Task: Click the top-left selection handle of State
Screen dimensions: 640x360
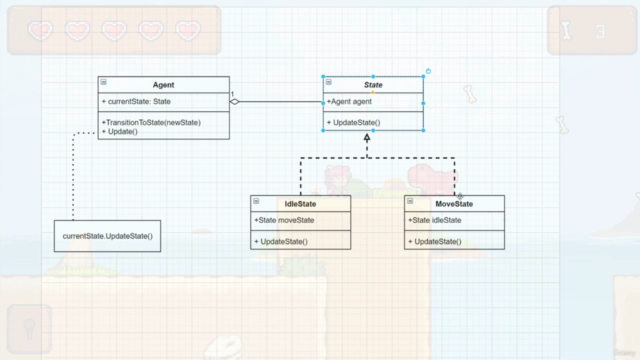Action: point(323,76)
